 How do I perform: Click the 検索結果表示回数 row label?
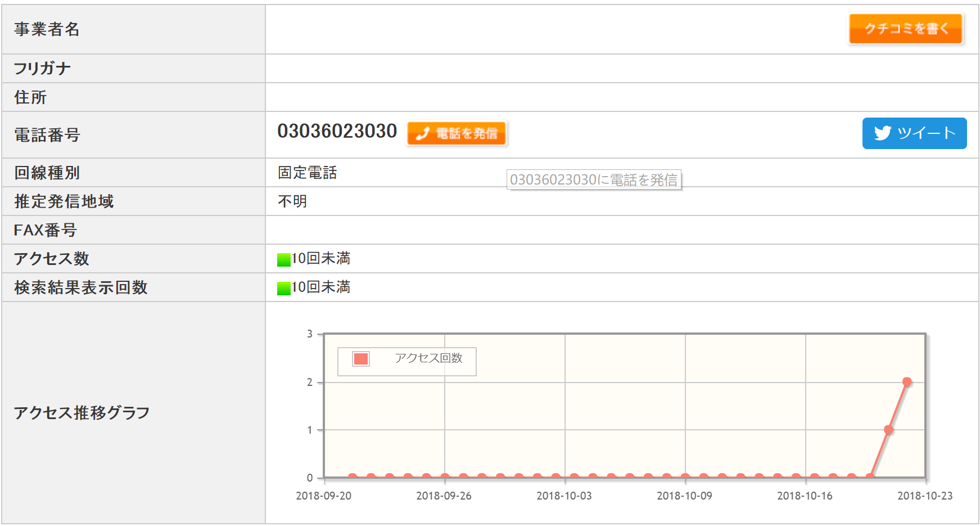click(81, 287)
